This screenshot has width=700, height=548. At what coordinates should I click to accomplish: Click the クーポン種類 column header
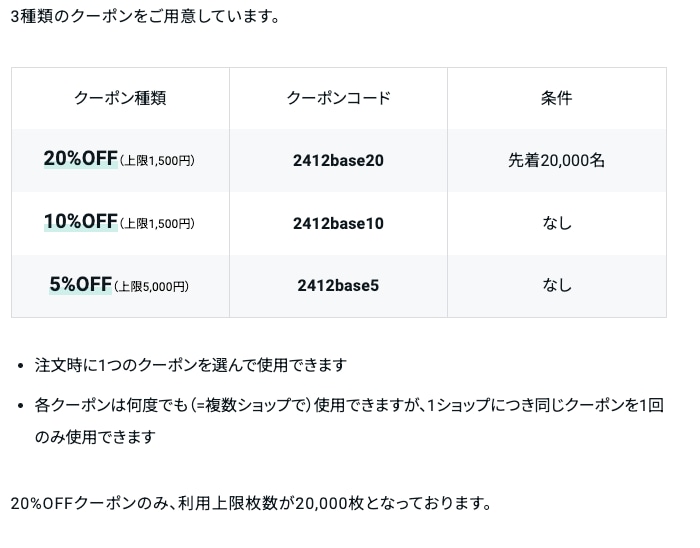point(120,98)
